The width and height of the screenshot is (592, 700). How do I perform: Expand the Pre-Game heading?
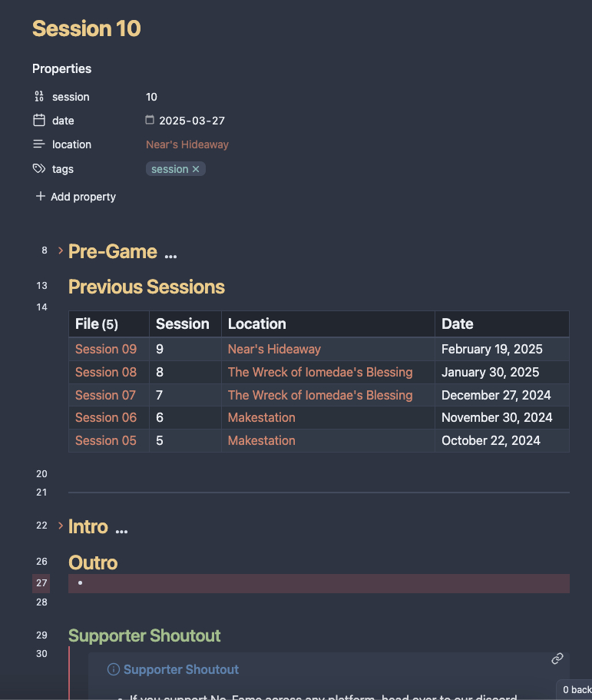(61, 250)
